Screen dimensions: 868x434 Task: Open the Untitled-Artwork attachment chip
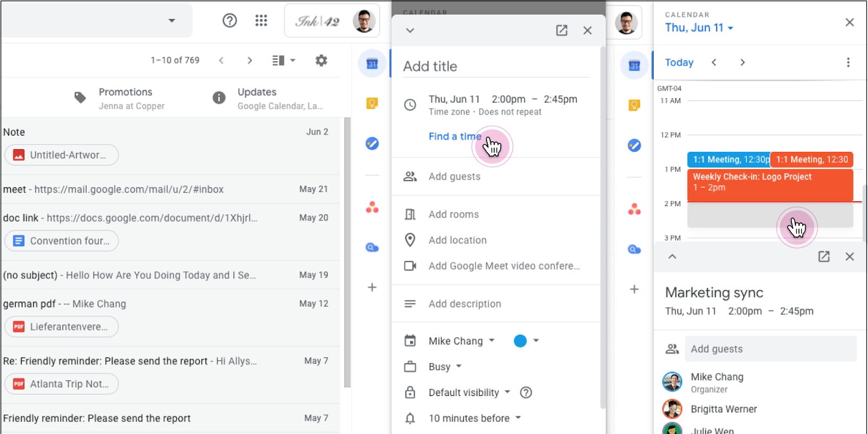point(61,155)
